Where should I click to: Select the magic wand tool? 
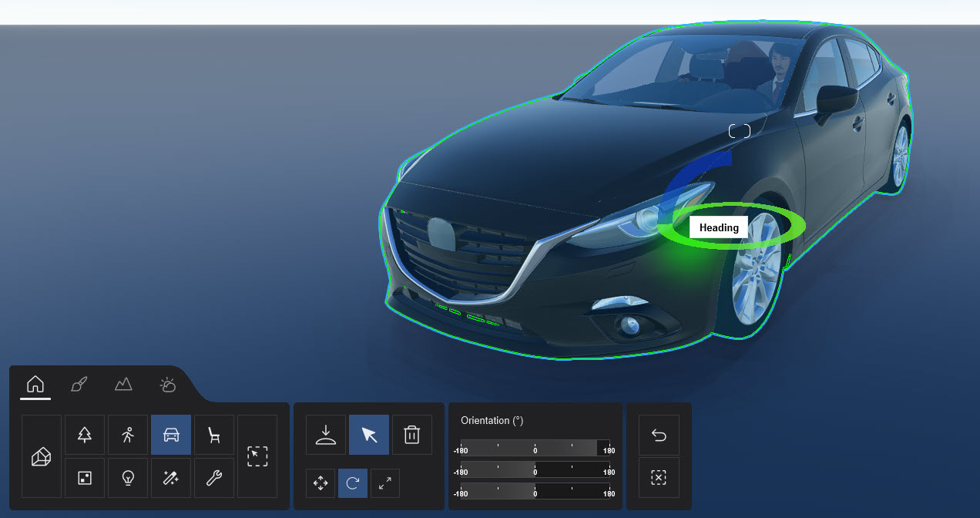(170, 477)
